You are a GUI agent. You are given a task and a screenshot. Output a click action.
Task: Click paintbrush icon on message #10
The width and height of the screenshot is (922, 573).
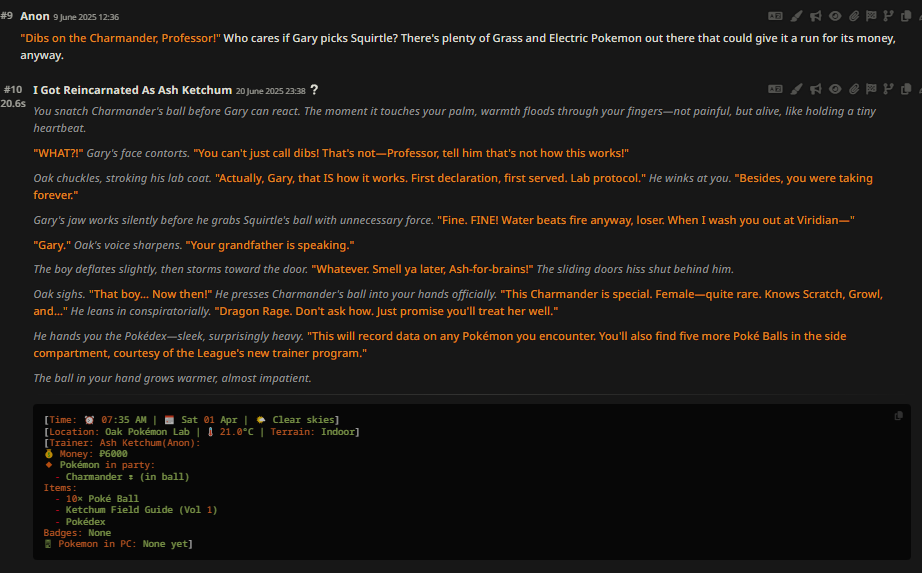click(x=796, y=89)
